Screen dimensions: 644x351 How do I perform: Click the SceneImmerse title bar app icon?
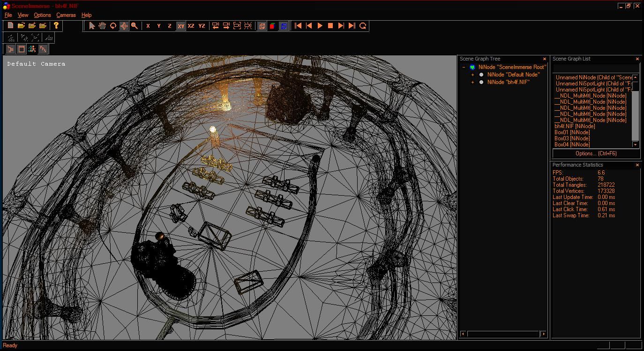[x=6, y=6]
